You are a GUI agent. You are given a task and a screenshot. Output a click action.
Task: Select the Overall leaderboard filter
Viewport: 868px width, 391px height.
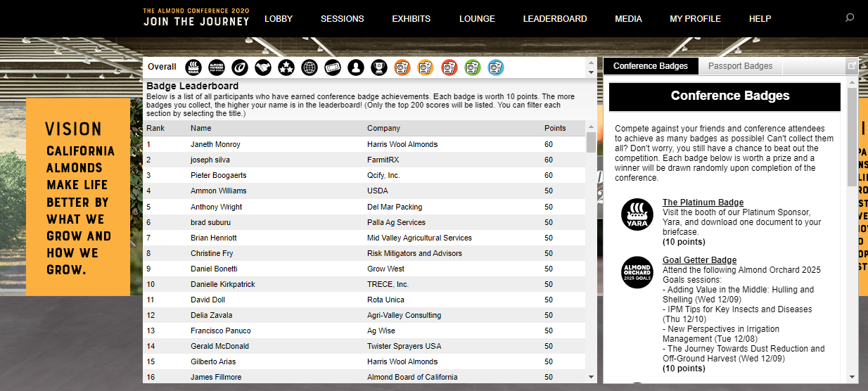162,67
